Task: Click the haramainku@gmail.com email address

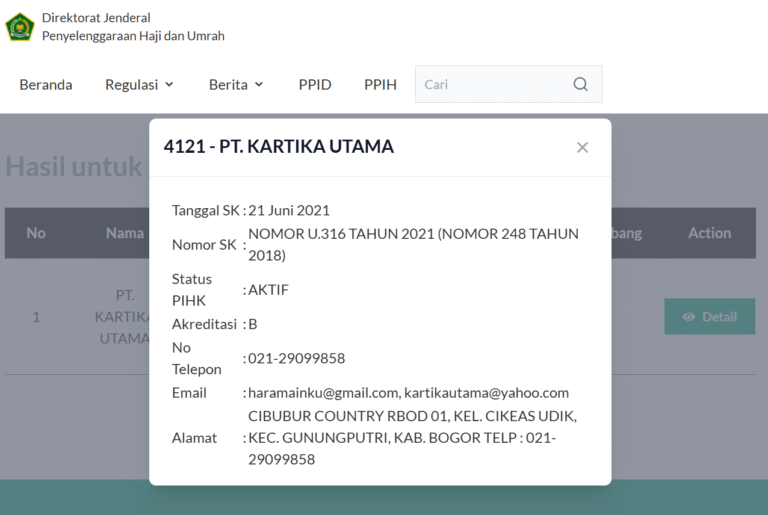Action: click(324, 393)
